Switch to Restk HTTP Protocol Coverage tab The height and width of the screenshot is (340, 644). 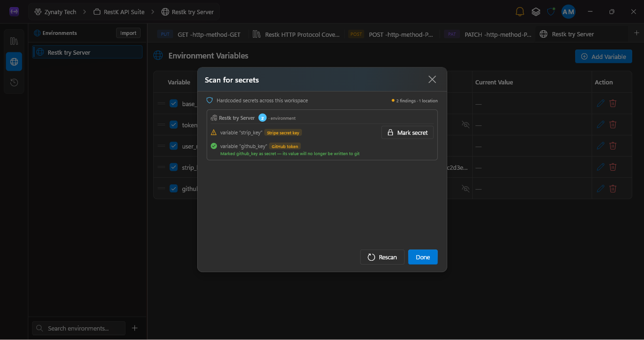coord(296,34)
